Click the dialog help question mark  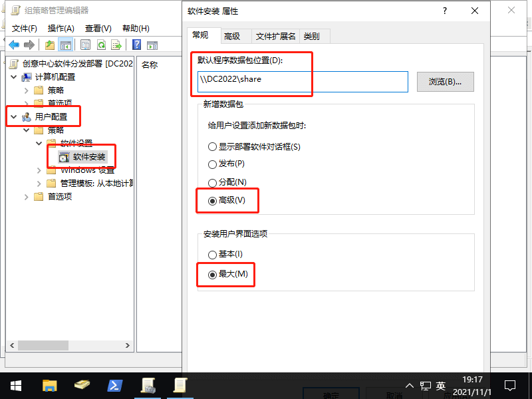tap(445, 11)
